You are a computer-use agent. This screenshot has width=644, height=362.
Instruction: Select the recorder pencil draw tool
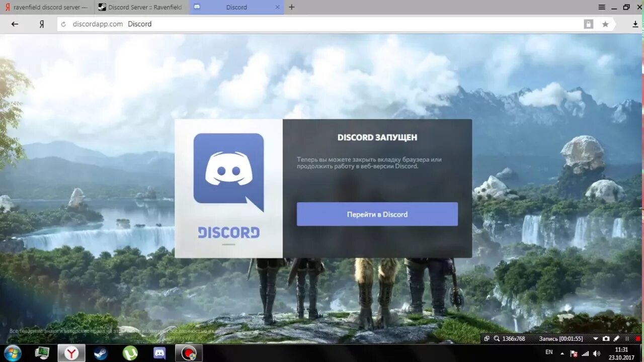pyautogui.click(x=617, y=339)
